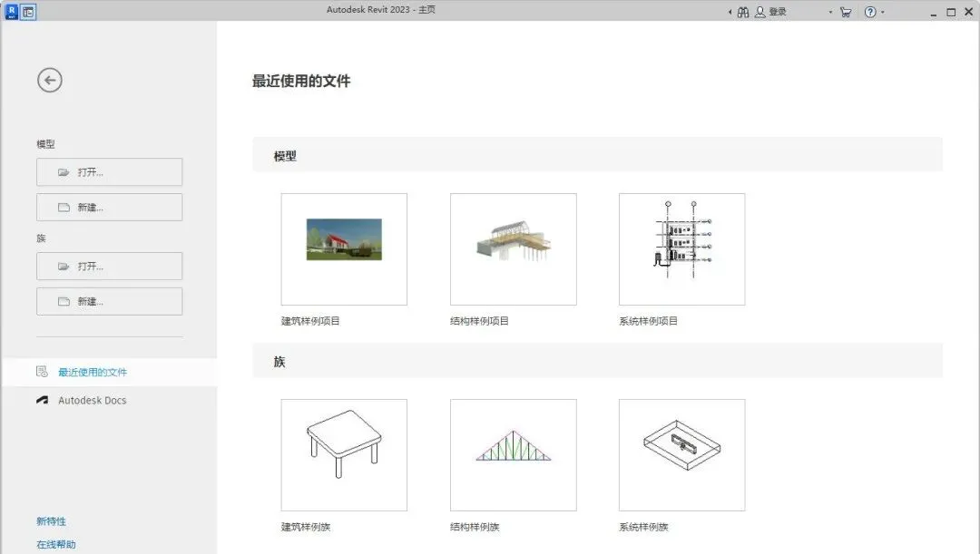The width and height of the screenshot is (980, 554).
Task: Select 最近使用的文件 in the sidebar
Action: coord(110,373)
